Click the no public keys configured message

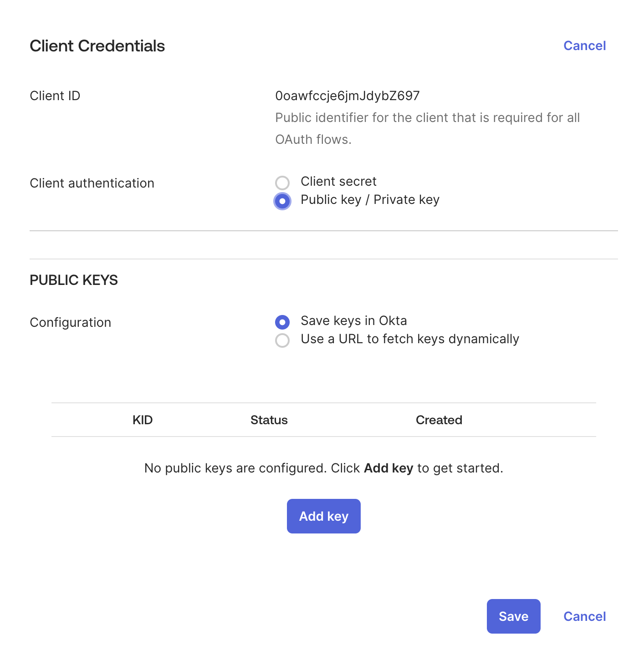[323, 468]
